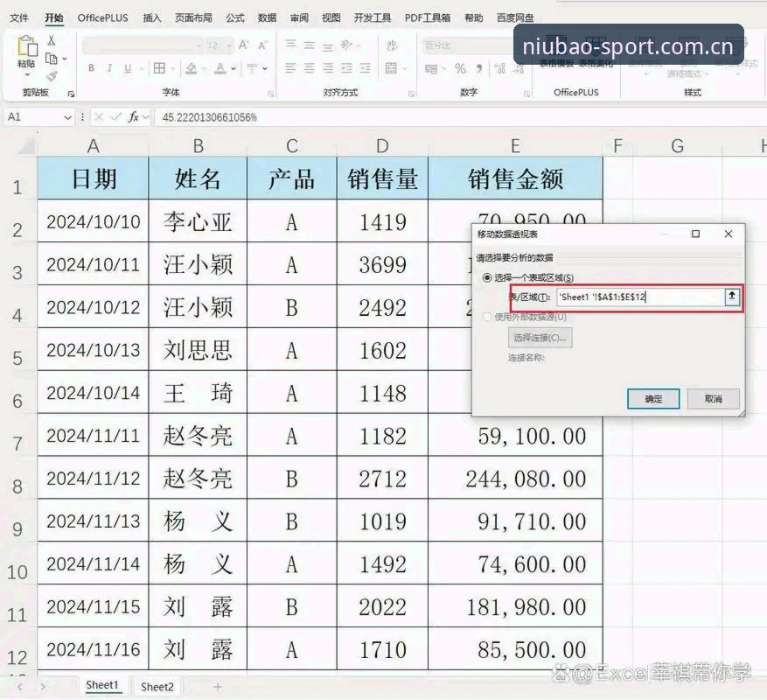Click the 选择连接(C)... button
The height and width of the screenshot is (700, 767).
coord(540,337)
